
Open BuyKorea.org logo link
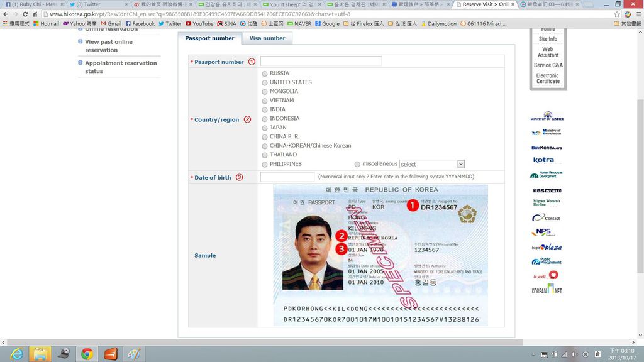click(x=547, y=147)
